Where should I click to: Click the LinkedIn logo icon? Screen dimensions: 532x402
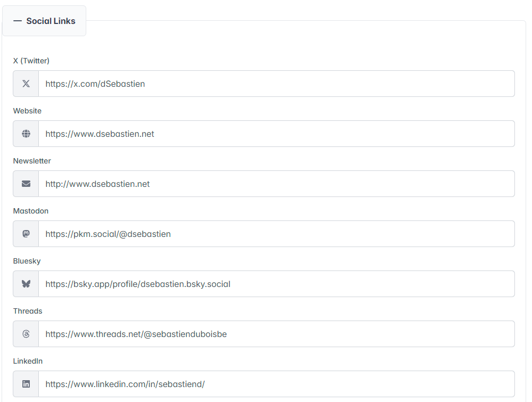point(26,384)
